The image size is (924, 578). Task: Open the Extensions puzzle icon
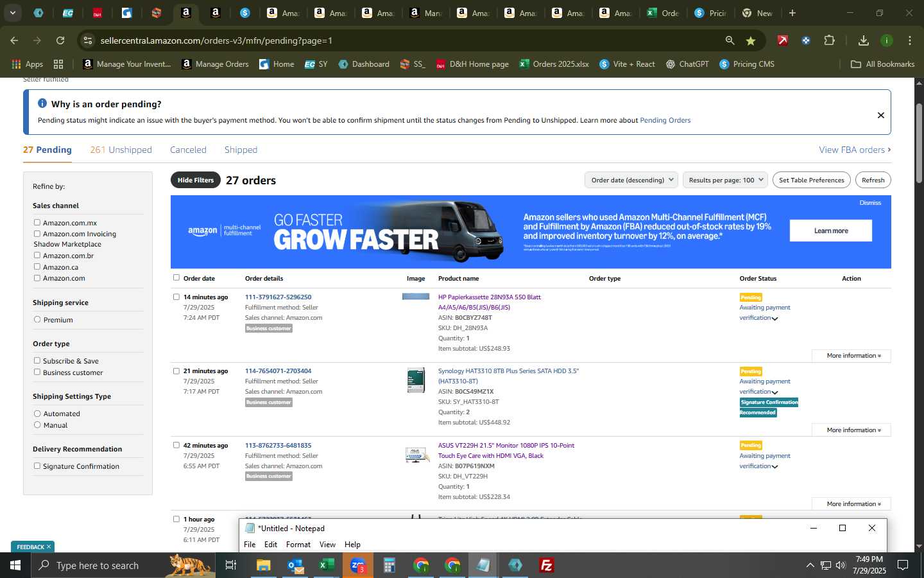(x=829, y=40)
